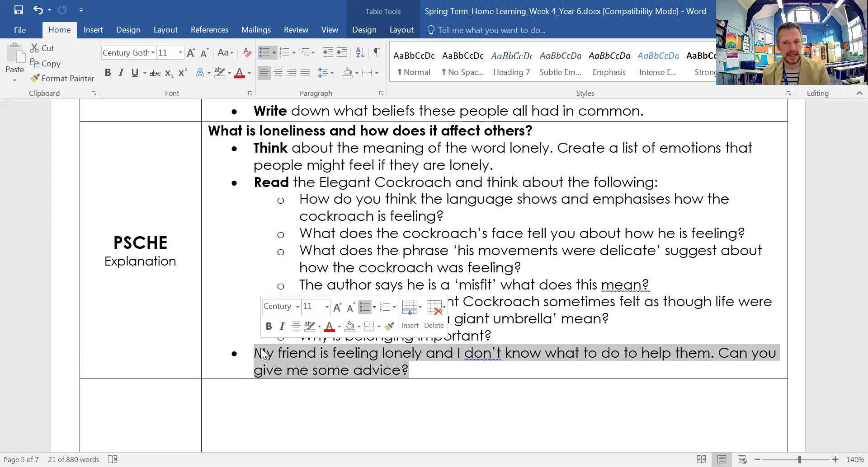The height and width of the screenshot is (467, 868).
Task: Click Clear All Formatting eraser icon
Action: [x=247, y=53]
